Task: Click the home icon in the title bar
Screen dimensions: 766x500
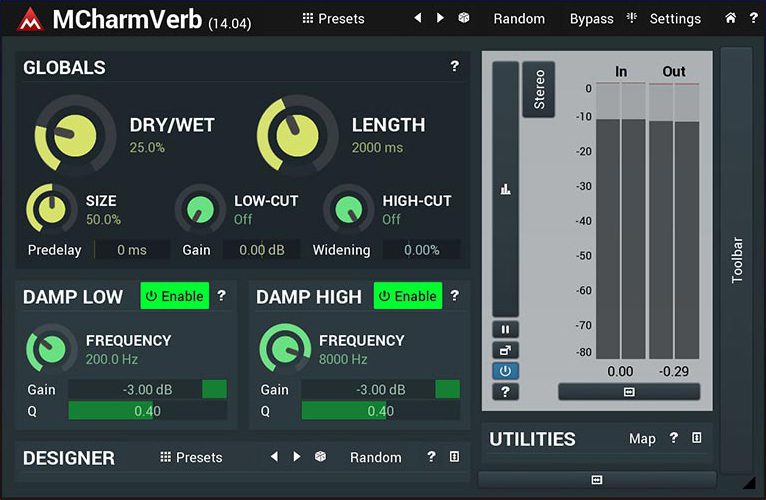Action: point(730,18)
